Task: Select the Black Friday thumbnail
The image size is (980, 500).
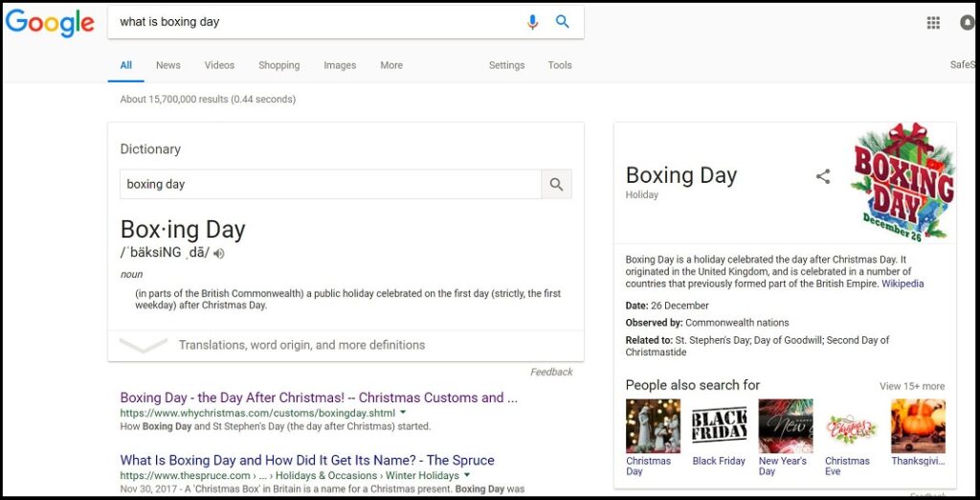Action: (719, 426)
